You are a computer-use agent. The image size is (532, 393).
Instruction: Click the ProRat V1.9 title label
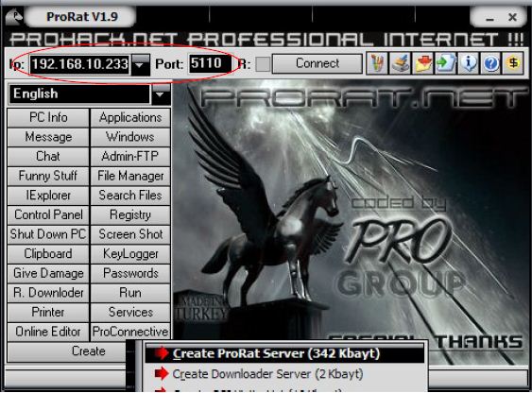(82, 17)
